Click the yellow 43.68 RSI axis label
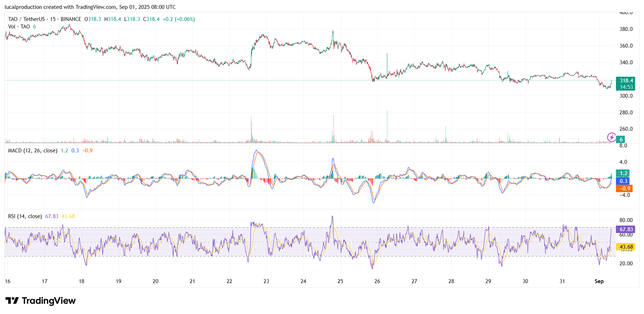Image resolution: width=644 pixels, height=314 pixels. pyautogui.click(x=626, y=247)
